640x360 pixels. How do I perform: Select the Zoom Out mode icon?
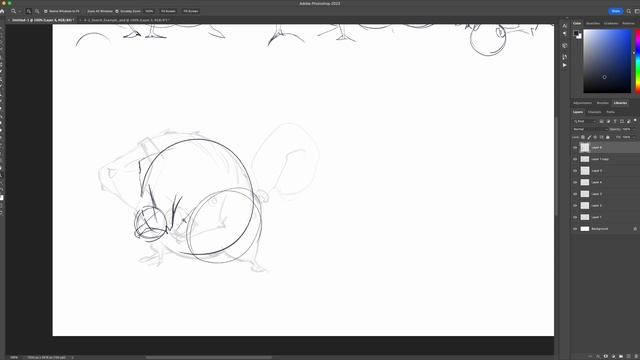pyautogui.click(x=37, y=11)
